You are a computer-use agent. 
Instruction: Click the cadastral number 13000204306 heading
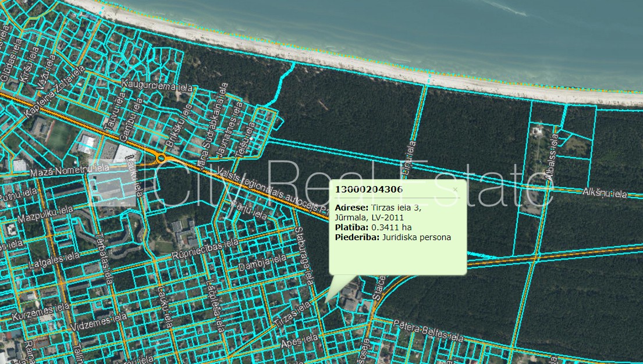369,190
